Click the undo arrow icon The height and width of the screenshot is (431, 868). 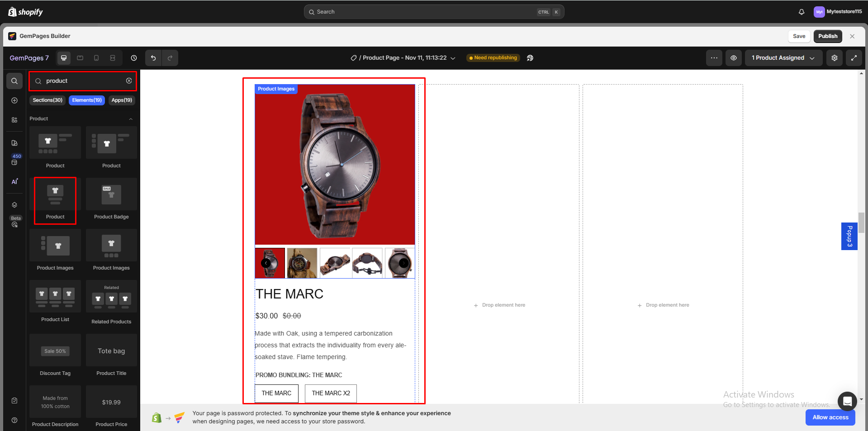click(153, 58)
